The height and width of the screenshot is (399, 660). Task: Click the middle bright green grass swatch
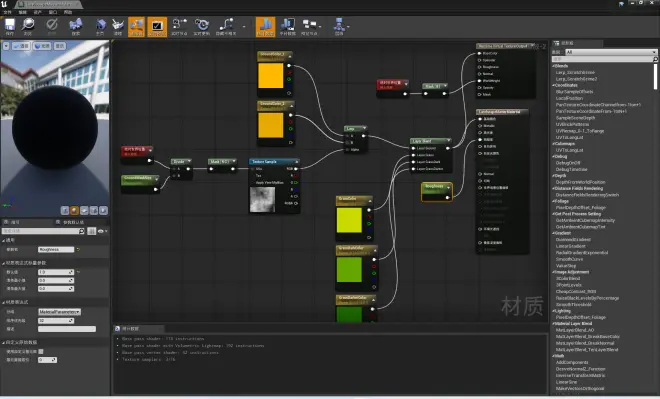[x=349, y=269]
